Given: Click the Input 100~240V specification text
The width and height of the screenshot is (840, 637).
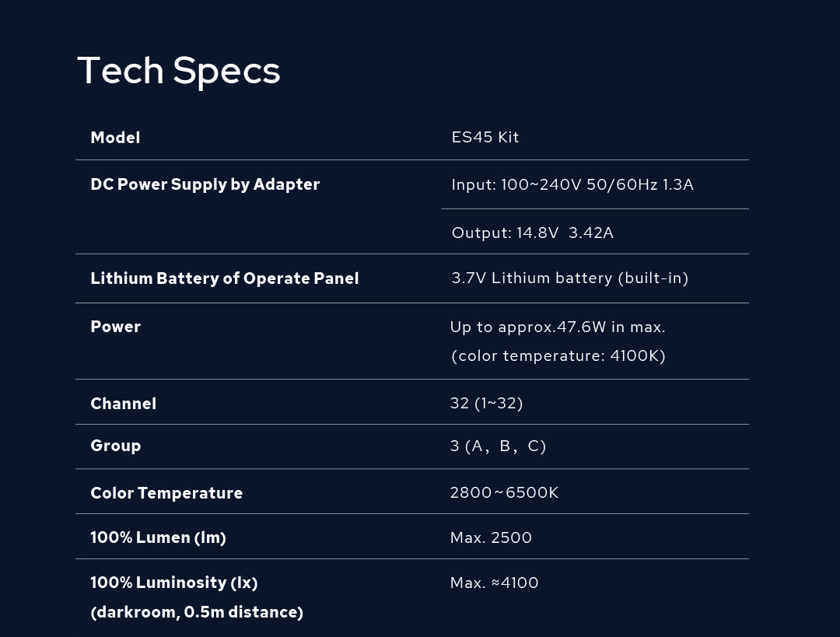Looking at the screenshot, I should pyautogui.click(x=572, y=185).
